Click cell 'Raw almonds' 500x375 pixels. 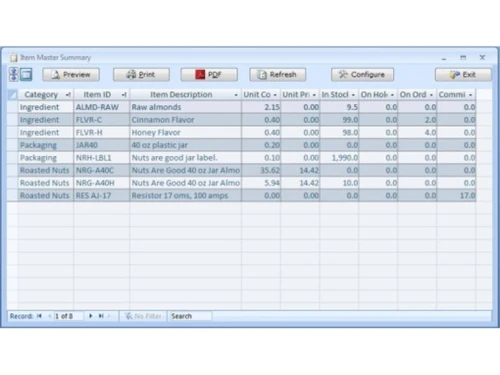pyautogui.click(x=185, y=107)
